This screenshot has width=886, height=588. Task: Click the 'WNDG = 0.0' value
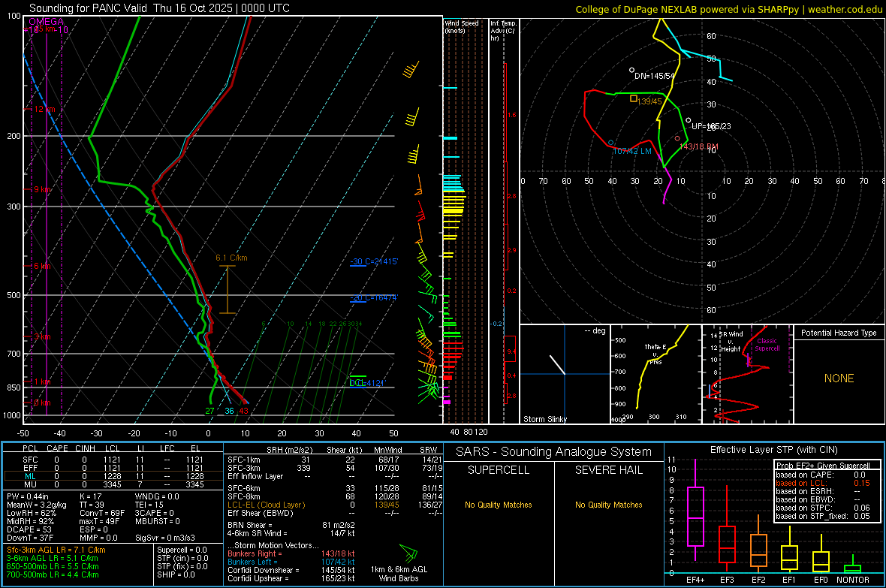tap(157, 496)
